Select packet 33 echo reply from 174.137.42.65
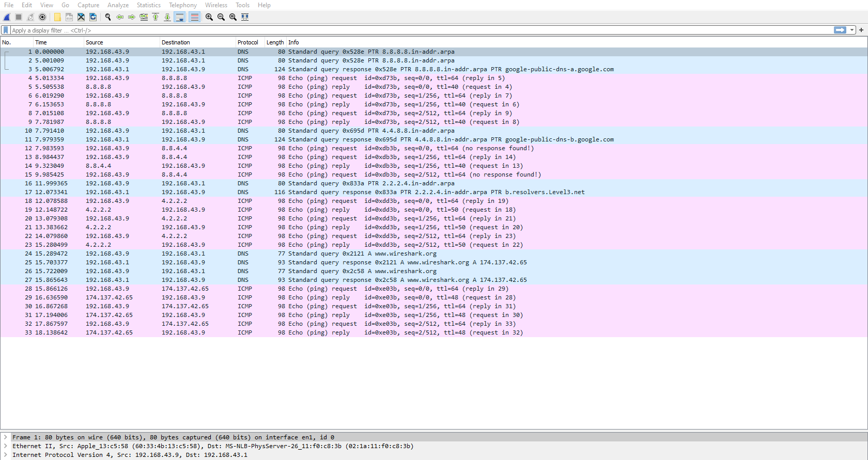 pos(434,332)
